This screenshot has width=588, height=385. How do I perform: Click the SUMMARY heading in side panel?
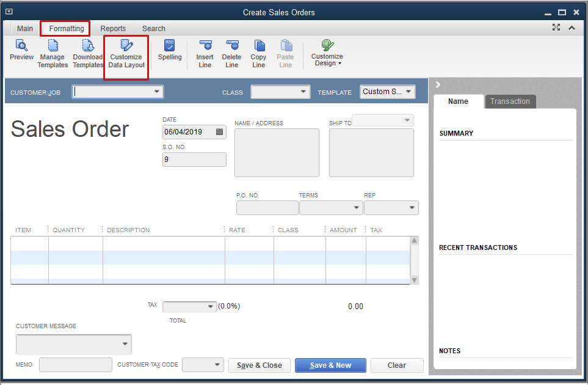pyautogui.click(x=456, y=133)
